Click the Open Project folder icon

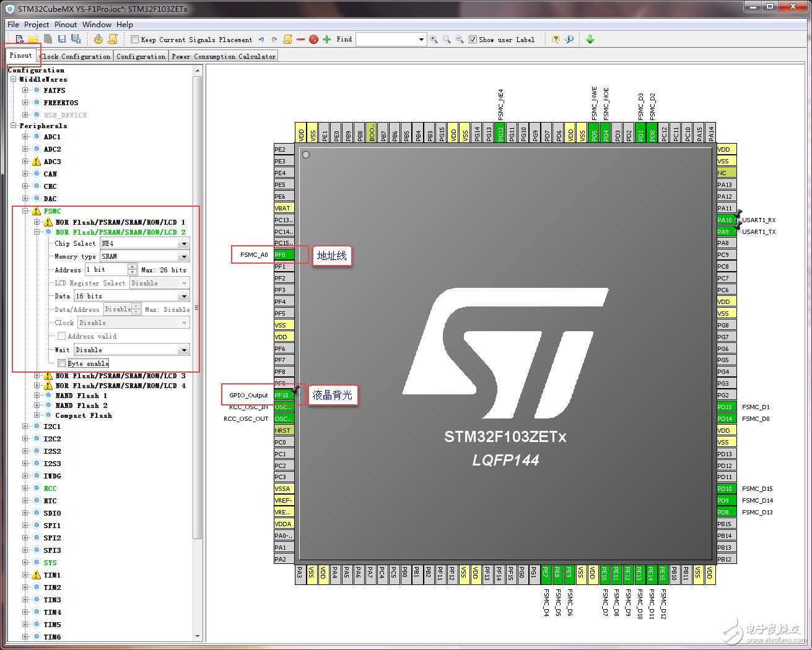(33, 40)
